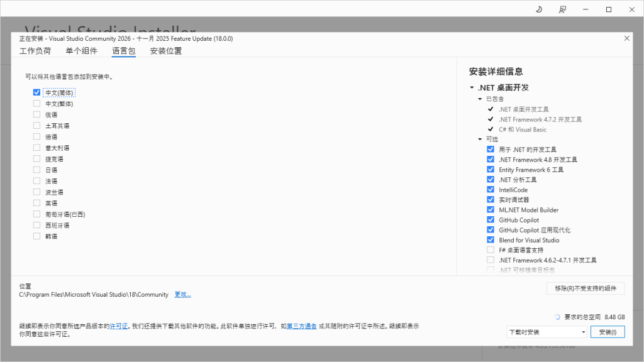This screenshot has height=362, width=644.
Task: Enable F# 桌面语言支持 component
Action: coord(491,250)
